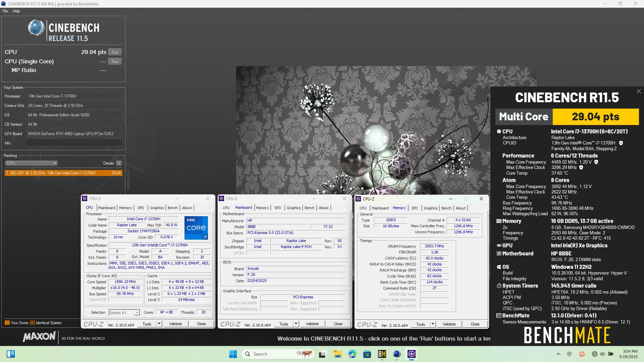Show hidden system tray icons chevron
This screenshot has width=644, height=362.
(x=558, y=354)
